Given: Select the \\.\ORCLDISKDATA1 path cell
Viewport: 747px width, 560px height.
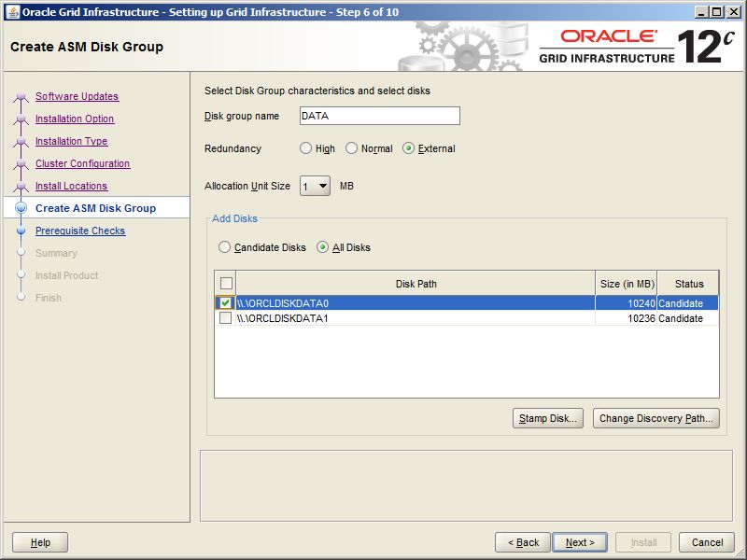Looking at the screenshot, I should tap(416, 318).
